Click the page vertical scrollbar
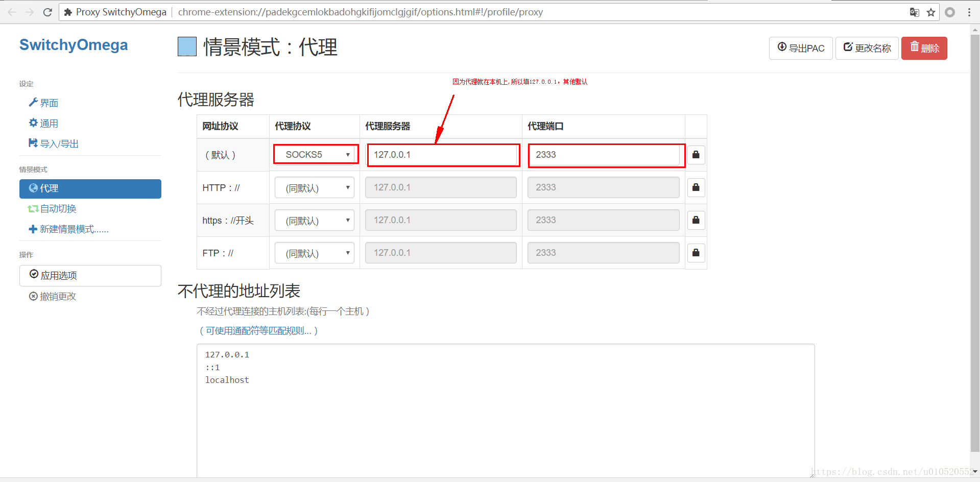 click(x=975, y=243)
